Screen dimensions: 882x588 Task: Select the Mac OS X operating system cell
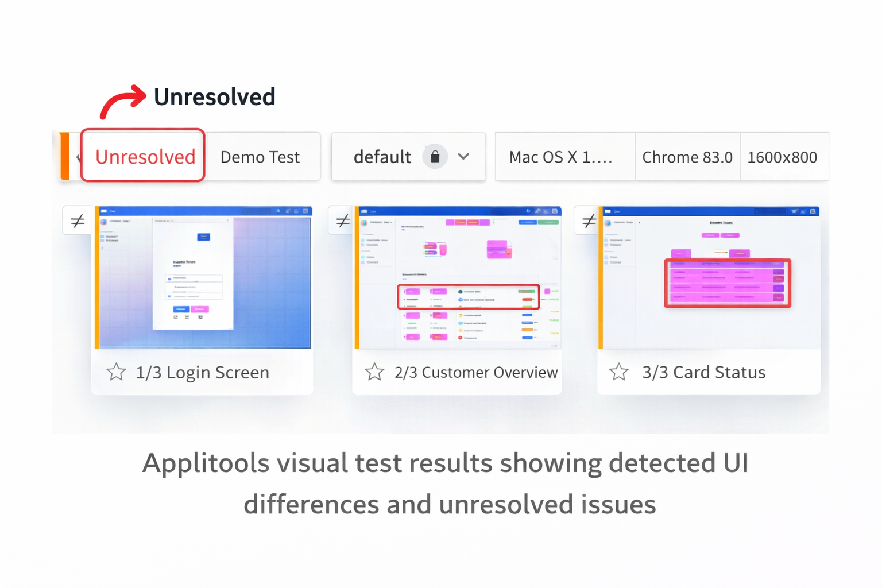[559, 156]
